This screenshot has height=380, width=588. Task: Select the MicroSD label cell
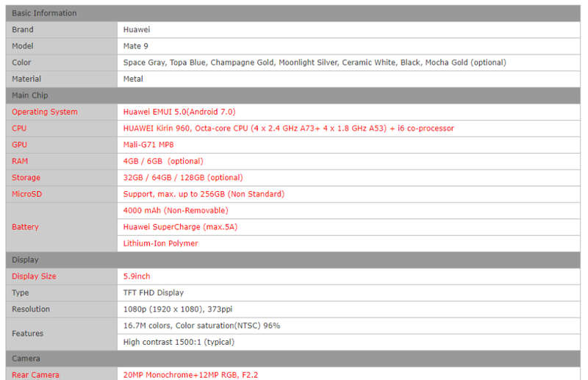(62, 194)
